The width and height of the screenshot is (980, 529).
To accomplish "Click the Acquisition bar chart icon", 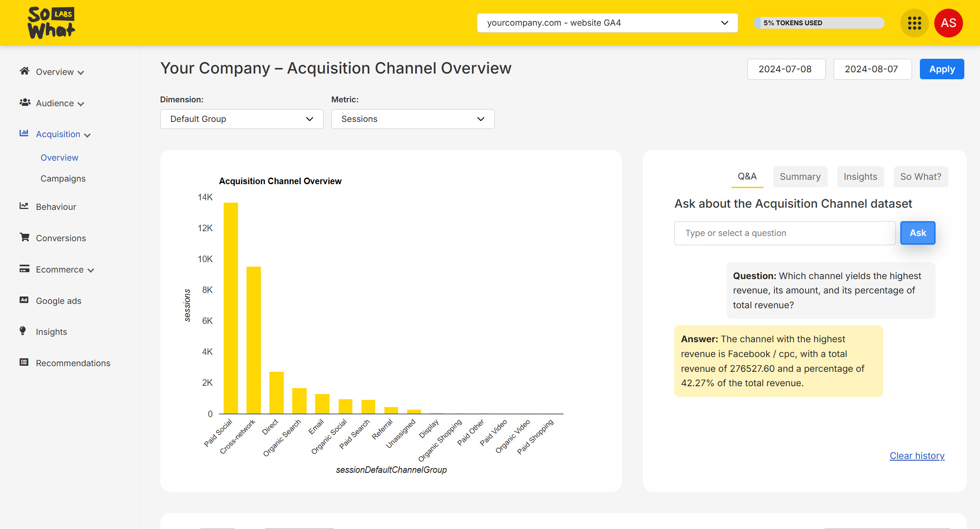I will tap(24, 133).
